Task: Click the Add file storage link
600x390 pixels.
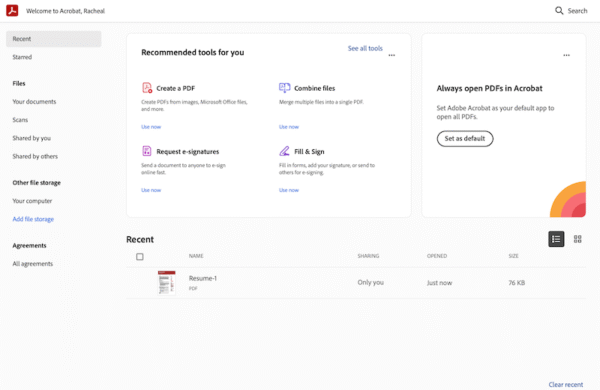Action: click(33, 219)
